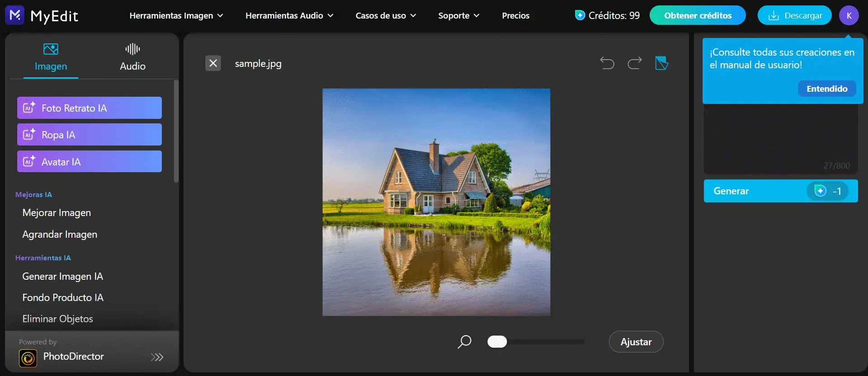868x376 pixels.
Task: Click the sidebar vertical scrollbar
Action: (x=176, y=131)
